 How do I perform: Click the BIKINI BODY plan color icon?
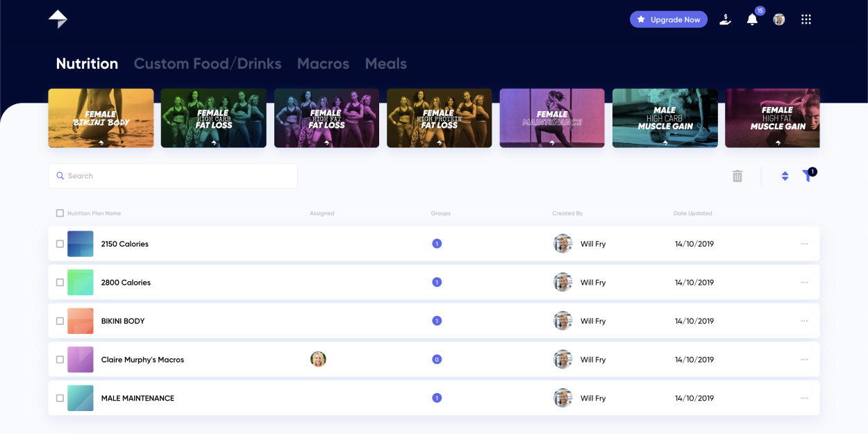[x=81, y=321]
